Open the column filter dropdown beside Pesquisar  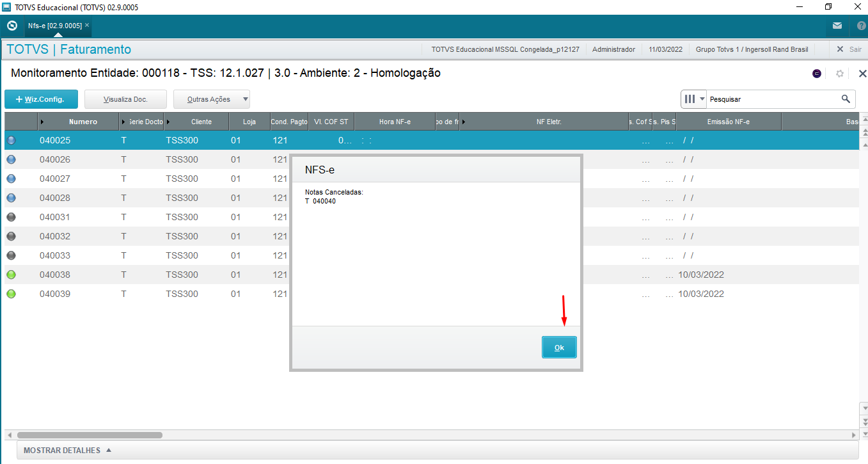click(694, 99)
